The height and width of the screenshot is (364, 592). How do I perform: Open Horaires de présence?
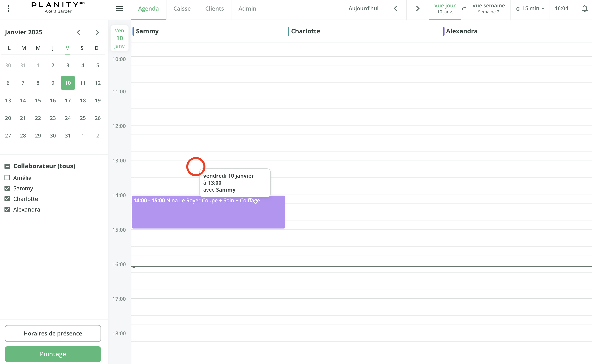point(53,333)
